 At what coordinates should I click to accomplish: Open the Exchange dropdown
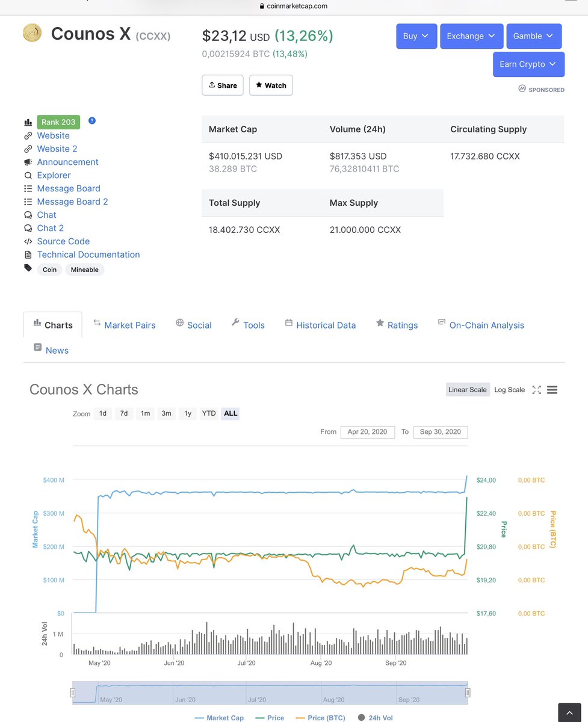pyautogui.click(x=471, y=36)
